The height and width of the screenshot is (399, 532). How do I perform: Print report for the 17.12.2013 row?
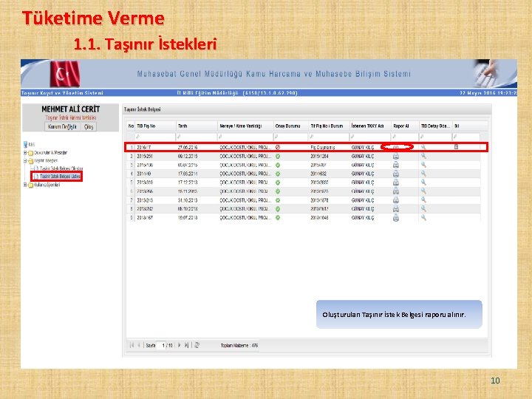click(x=395, y=183)
